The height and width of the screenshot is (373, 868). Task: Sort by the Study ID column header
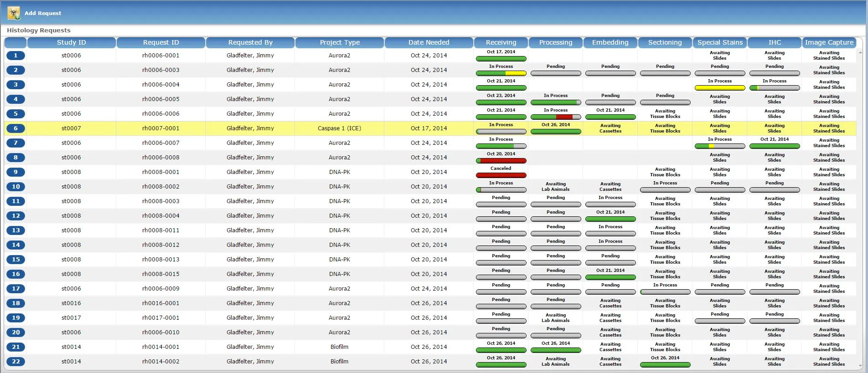tap(72, 42)
